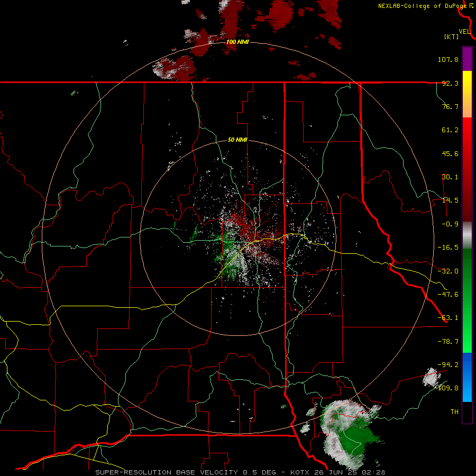Pick the purple segment atop the color bar
Viewport: 476px width, 476px height.
pos(467,59)
